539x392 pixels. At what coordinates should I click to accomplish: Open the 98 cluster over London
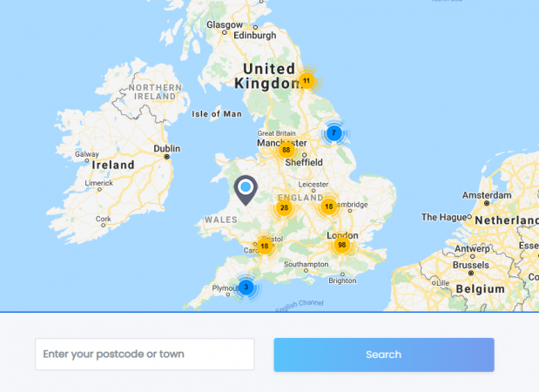pos(341,246)
